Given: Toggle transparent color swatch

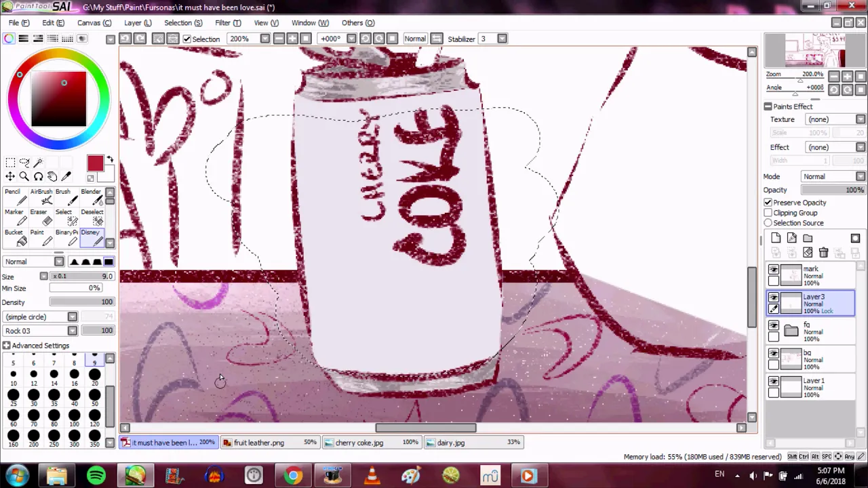Looking at the screenshot, I should 90,178.
